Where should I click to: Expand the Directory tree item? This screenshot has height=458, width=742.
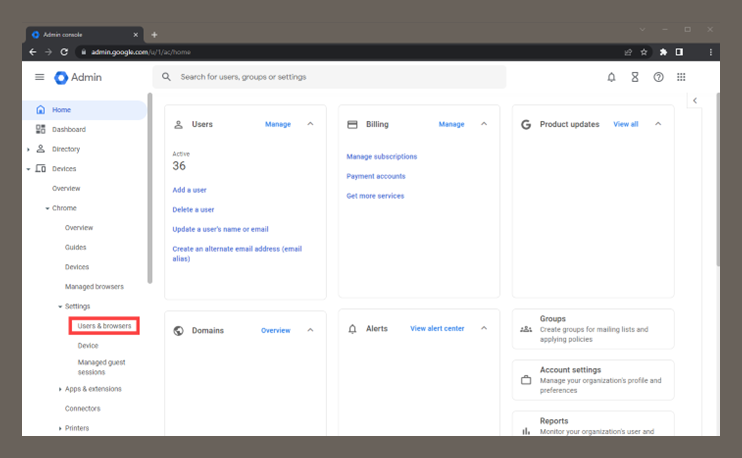click(29, 149)
